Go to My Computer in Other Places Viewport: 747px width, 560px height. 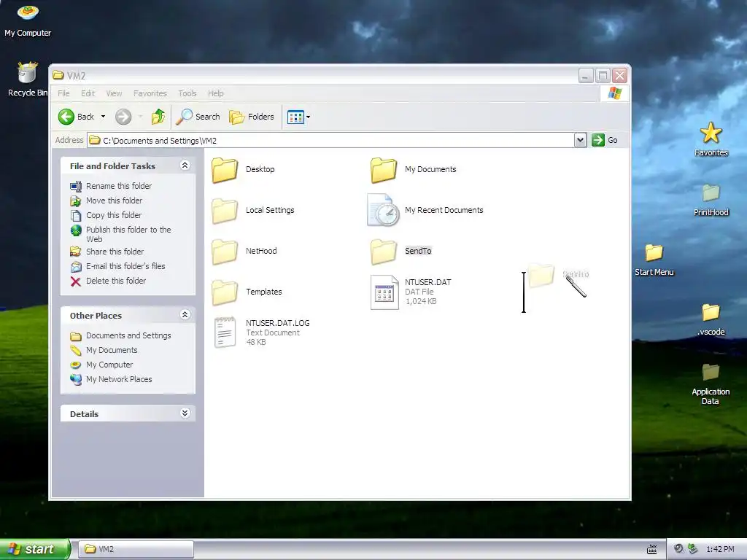pyautogui.click(x=109, y=365)
